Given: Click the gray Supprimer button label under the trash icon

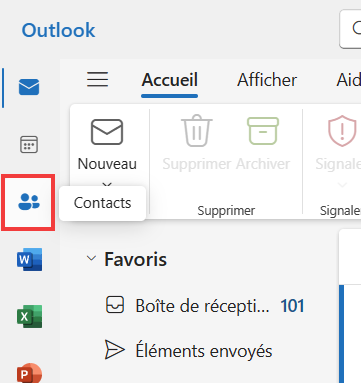Looking at the screenshot, I should [x=197, y=164].
